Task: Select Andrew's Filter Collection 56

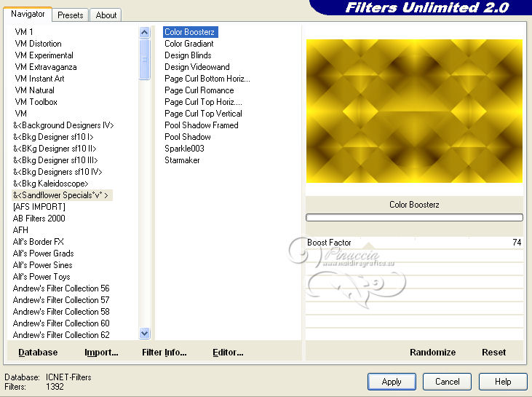Action: pyautogui.click(x=61, y=288)
